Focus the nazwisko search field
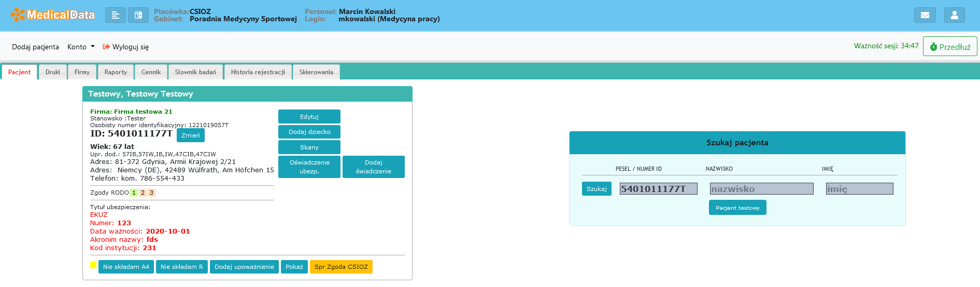980x287 pixels. pos(761,189)
